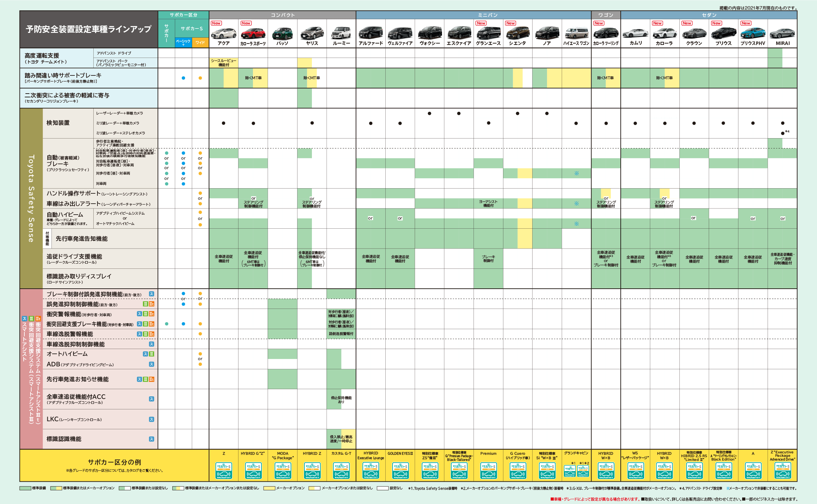This screenshot has width=817, height=504.
Task: Select the ハイエース ワゴン car image
Action: click(576, 33)
